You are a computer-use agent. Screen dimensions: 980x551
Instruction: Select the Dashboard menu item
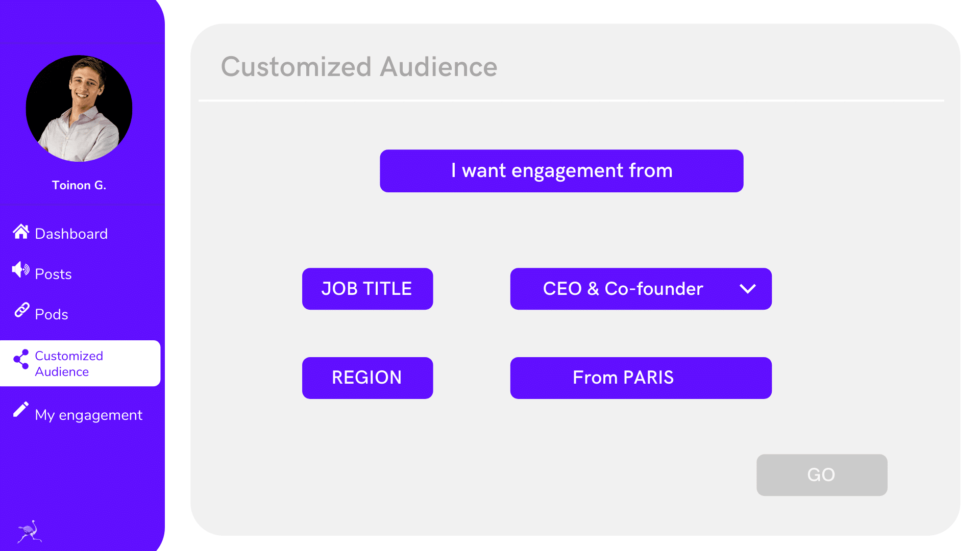pyautogui.click(x=71, y=234)
